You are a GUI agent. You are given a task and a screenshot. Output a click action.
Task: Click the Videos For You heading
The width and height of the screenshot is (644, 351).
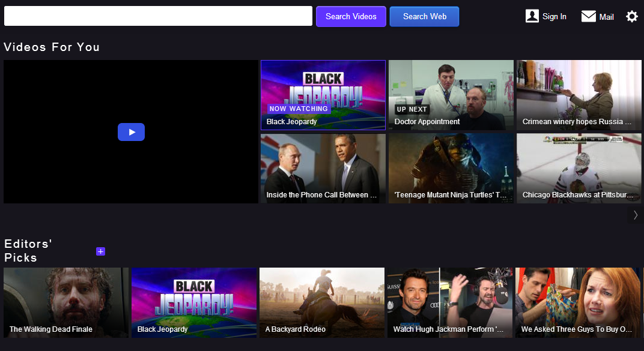coord(52,47)
